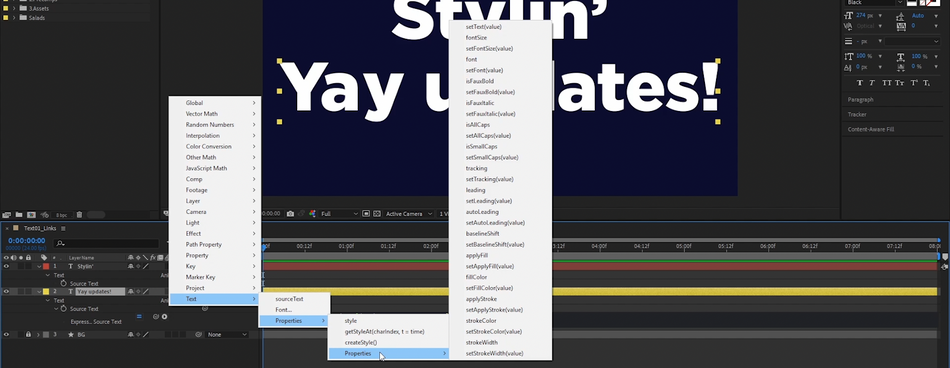Click the expression language menu play icon
The width and height of the screenshot is (950, 368).
point(164,316)
